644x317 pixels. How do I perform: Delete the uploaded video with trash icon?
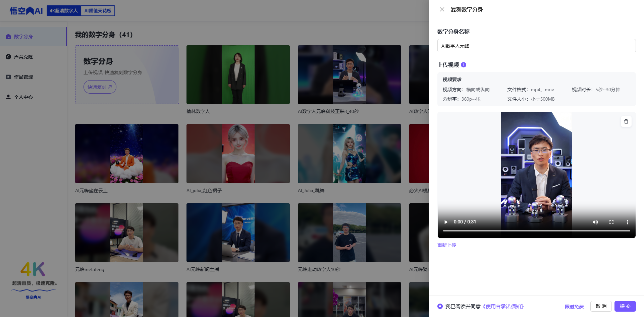(x=626, y=121)
